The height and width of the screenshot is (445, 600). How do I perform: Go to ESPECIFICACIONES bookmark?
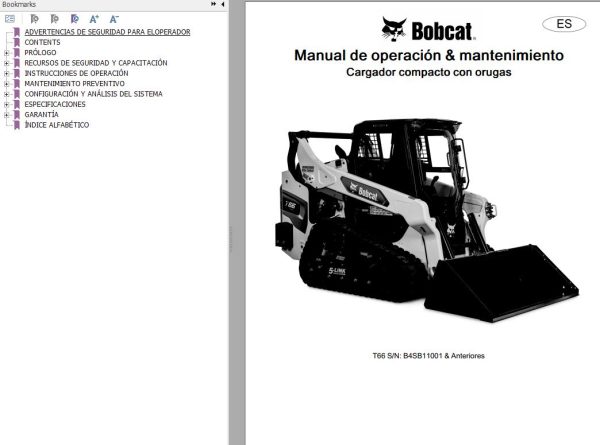[55, 104]
